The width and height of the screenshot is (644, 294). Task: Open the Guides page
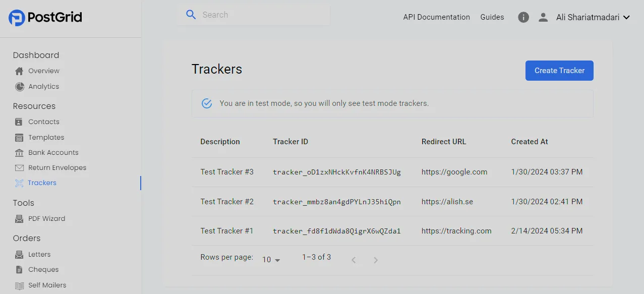(x=492, y=17)
